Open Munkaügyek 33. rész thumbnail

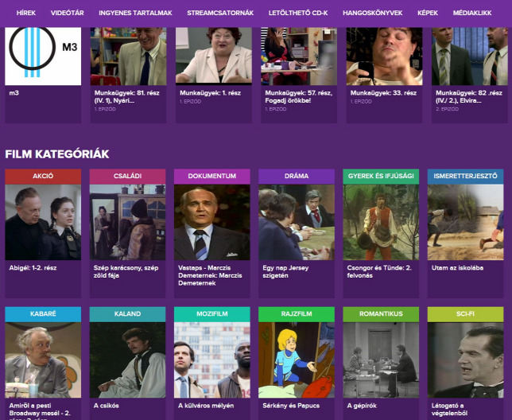384,56
